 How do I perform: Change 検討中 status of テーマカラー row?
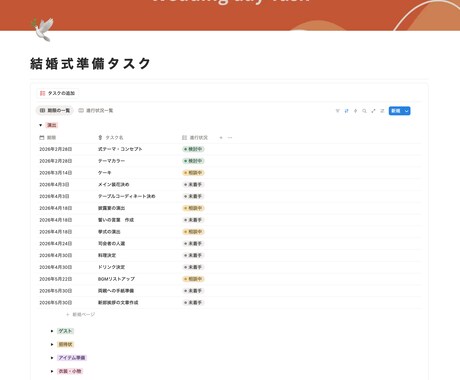(193, 161)
